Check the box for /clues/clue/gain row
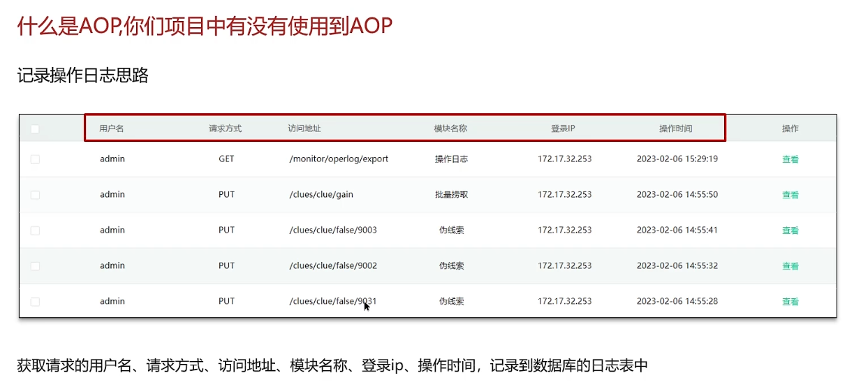Image resolution: width=868 pixels, height=387 pixels. point(35,195)
